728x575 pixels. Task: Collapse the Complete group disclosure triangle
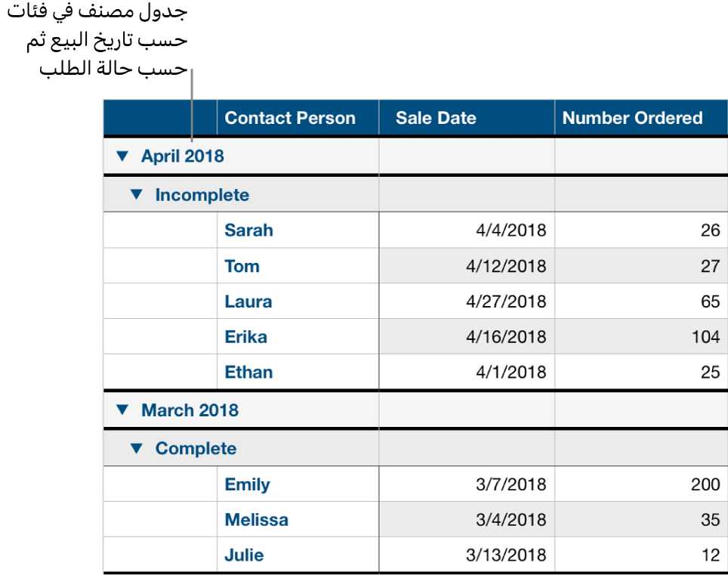(138, 447)
